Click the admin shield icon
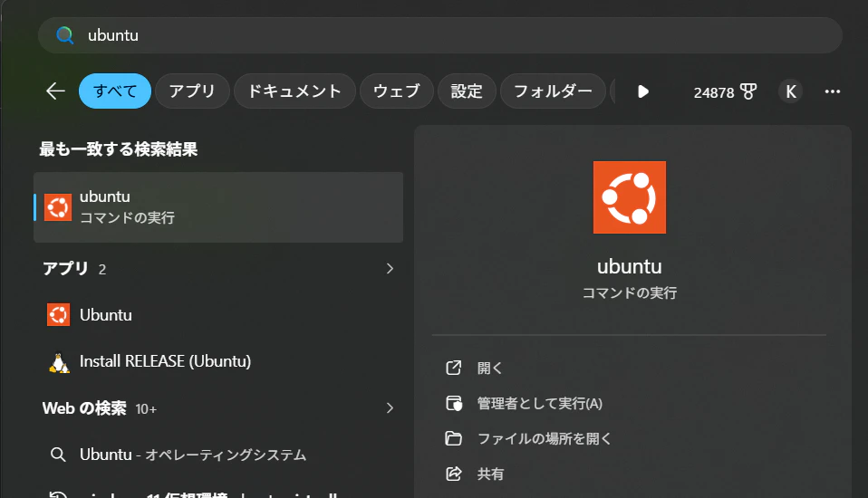Screen dimensions: 868x498 pyautogui.click(x=454, y=404)
